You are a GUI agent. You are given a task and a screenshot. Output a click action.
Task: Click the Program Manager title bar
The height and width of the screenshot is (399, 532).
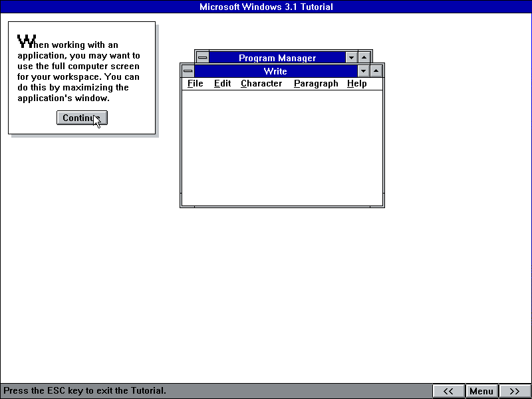click(277, 58)
